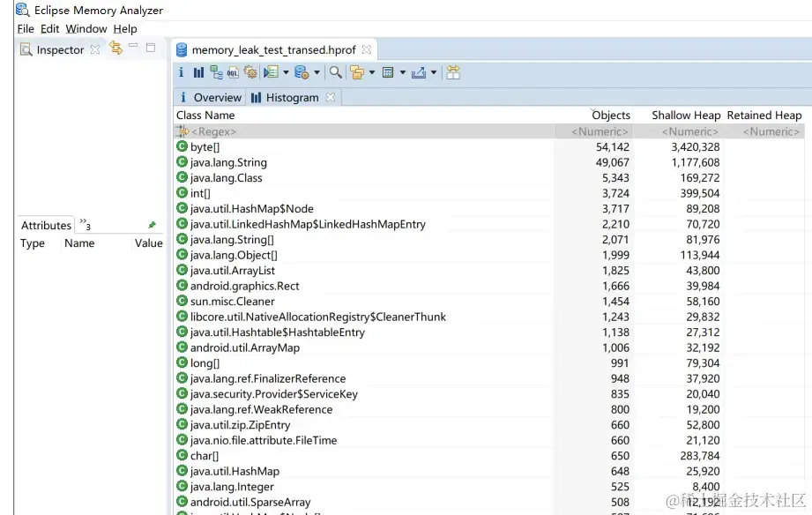The height and width of the screenshot is (515, 812).
Task: Select the java.lang.ref.FinalizerReference row
Action: 489,378
